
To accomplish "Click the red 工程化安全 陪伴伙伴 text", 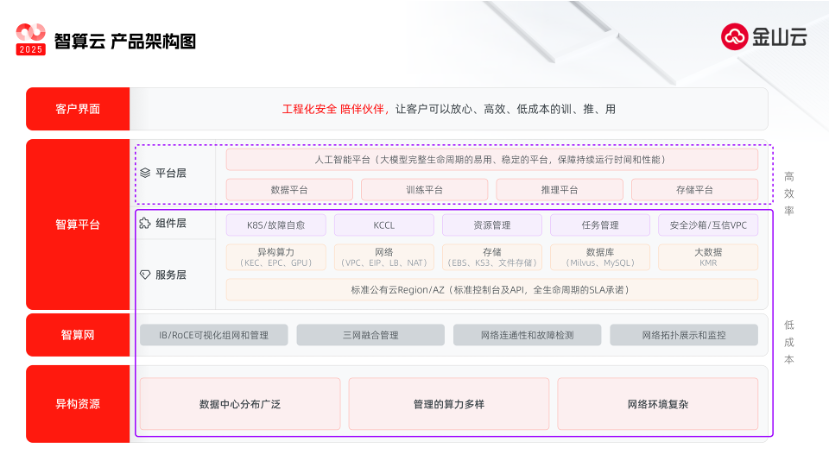I will coord(334,109).
